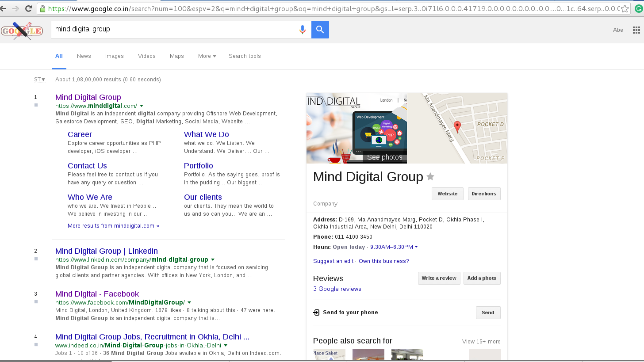Open the Career sitelink
The height and width of the screenshot is (362, 644).
click(x=80, y=134)
